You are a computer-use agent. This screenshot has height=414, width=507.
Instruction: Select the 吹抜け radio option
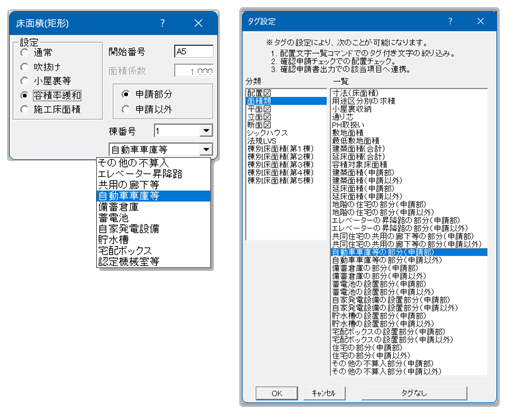coord(24,67)
